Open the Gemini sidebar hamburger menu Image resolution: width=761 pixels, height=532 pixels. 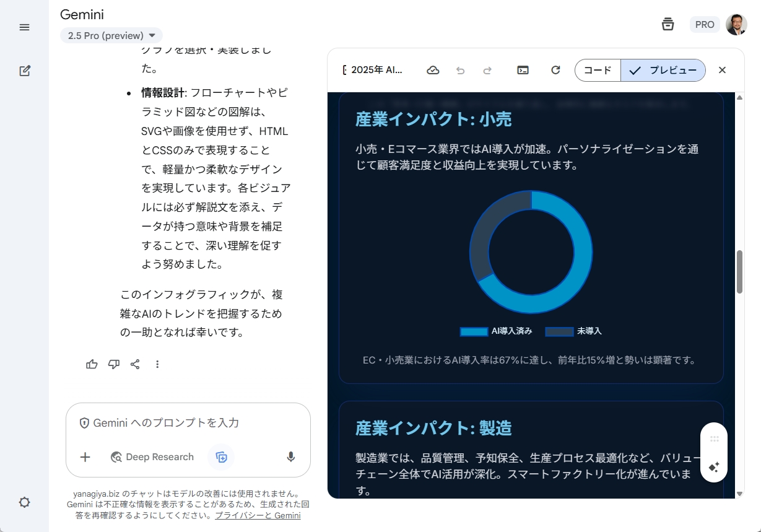(x=24, y=27)
